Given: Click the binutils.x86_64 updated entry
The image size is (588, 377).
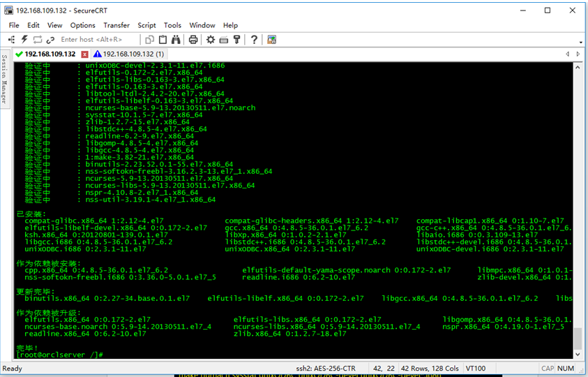Looking at the screenshot, I should (x=107, y=298).
